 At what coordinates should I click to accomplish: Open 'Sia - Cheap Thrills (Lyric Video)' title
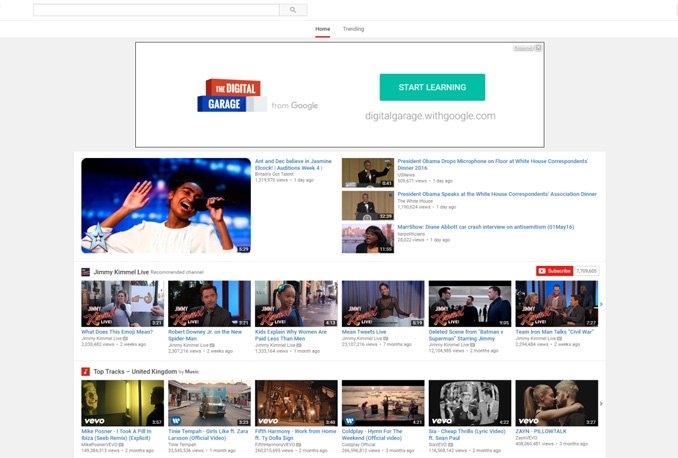tap(467, 435)
